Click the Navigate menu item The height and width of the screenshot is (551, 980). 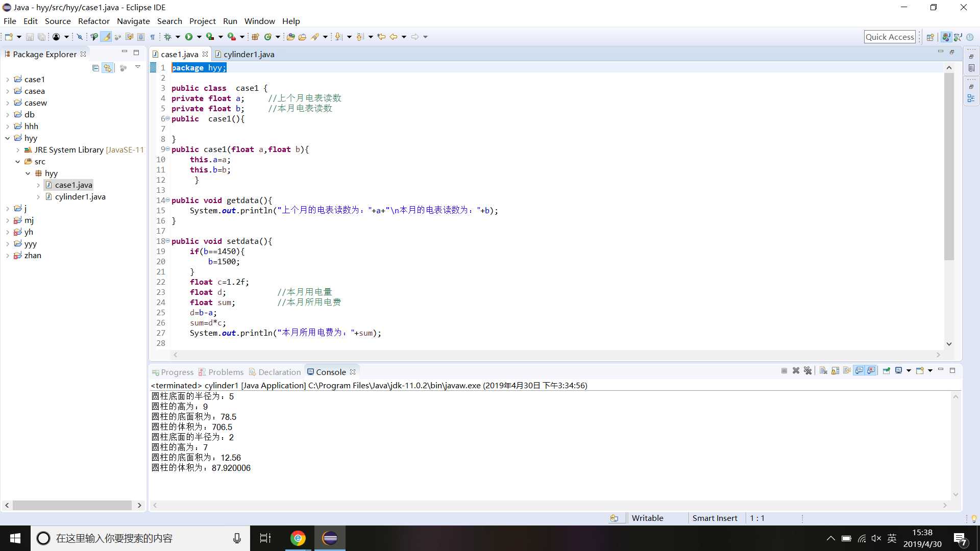pyautogui.click(x=133, y=21)
